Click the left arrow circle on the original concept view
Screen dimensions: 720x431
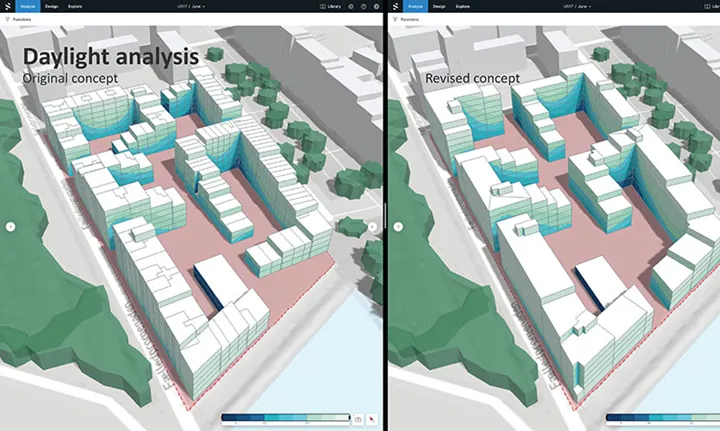[x=11, y=226]
